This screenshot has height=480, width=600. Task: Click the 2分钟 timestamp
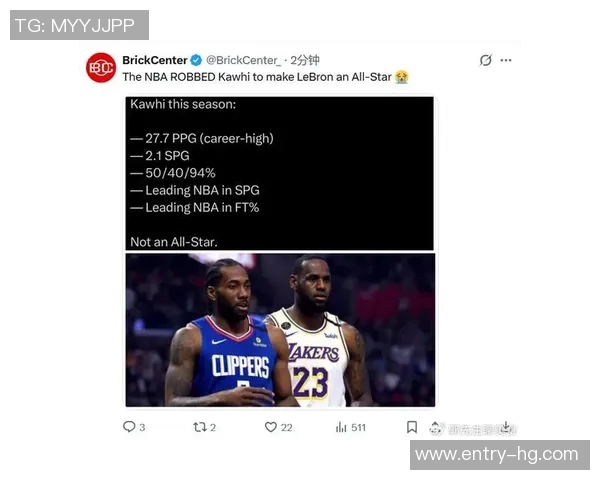305,60
